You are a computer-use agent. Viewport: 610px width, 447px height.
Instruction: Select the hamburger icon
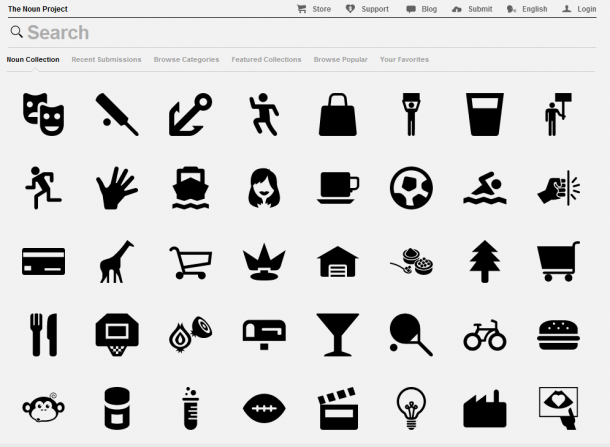tap(558, 335)
